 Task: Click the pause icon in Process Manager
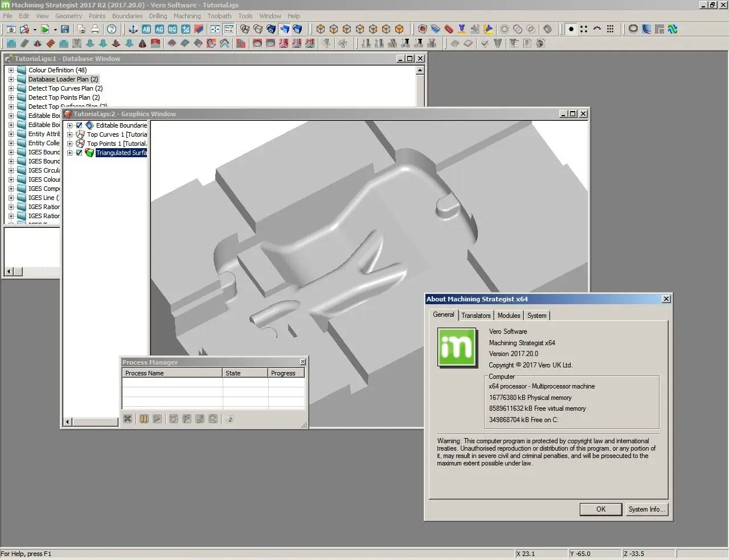click(144, 419)
